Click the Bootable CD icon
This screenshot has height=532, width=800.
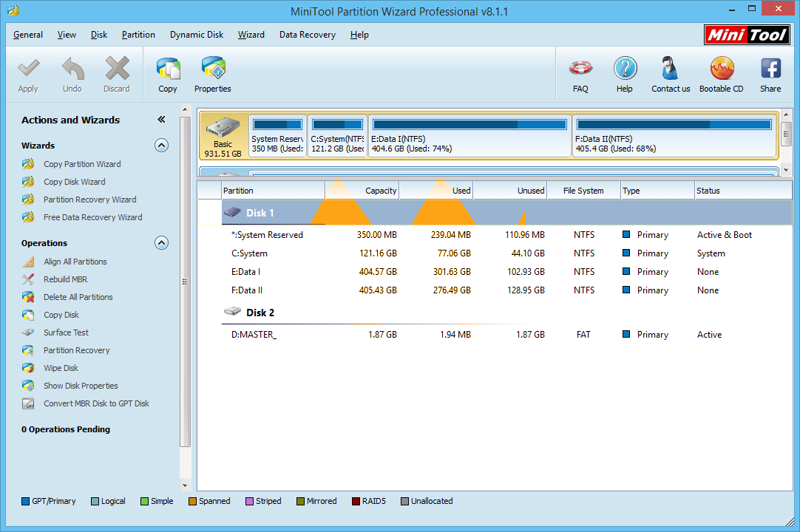pos(722,68)
